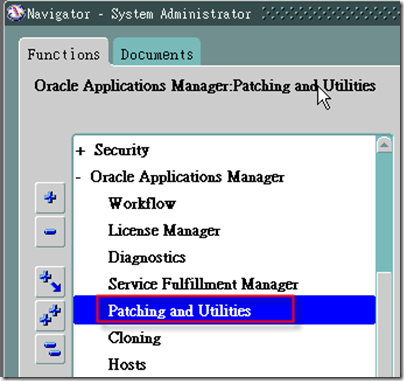Expand the Security node plus sign
The image size is (404, 381).
click(x=80, y=151)
